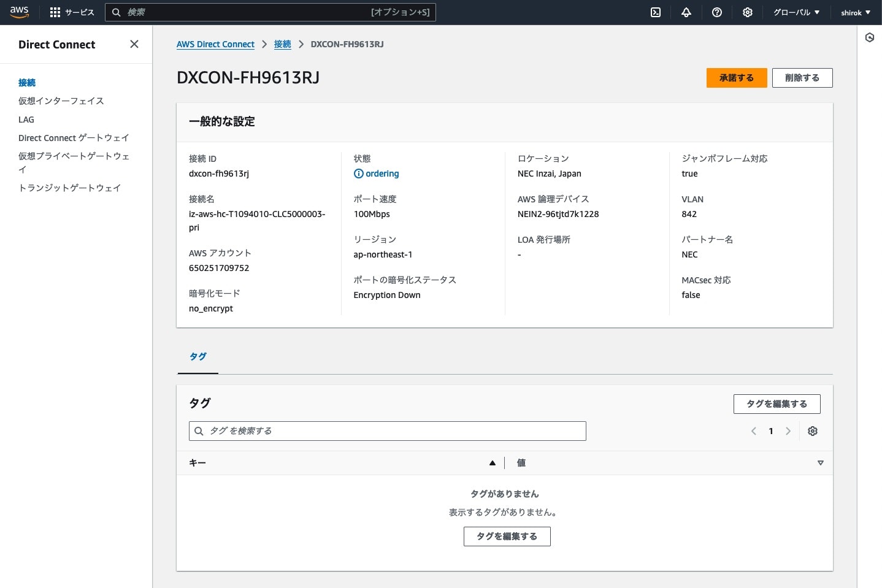Image resolution: width=882 pixels, height=588 pixels.
Task: Click タグを編集する below the empty message
Action: (507, 536)
